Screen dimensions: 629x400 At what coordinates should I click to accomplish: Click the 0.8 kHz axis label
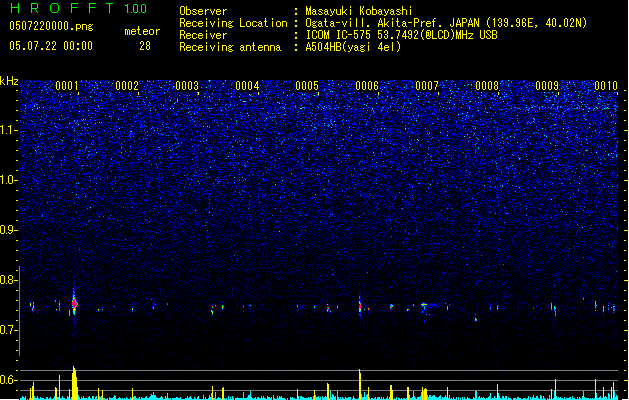click(9, 280)
